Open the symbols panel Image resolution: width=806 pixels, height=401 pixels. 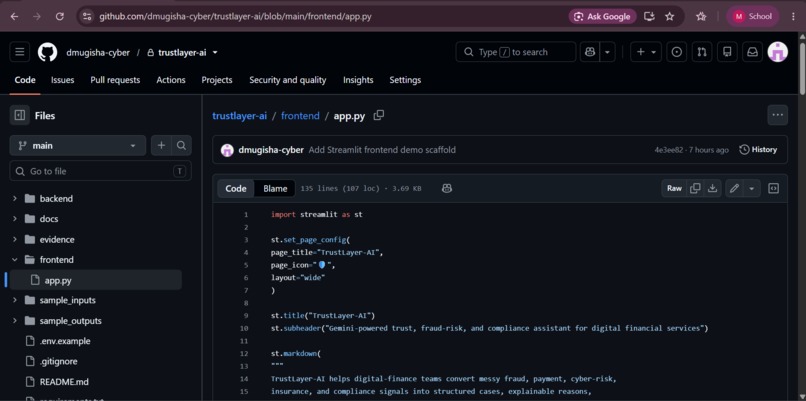(773, 188)
